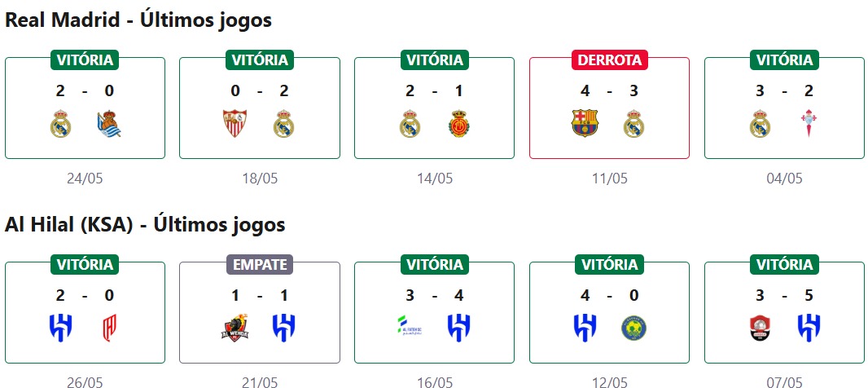The height and width of the screenshot is (388, 868).
Task: Select the Mallorca crest in the 14/05 match
Action: (x=458, y=124)
